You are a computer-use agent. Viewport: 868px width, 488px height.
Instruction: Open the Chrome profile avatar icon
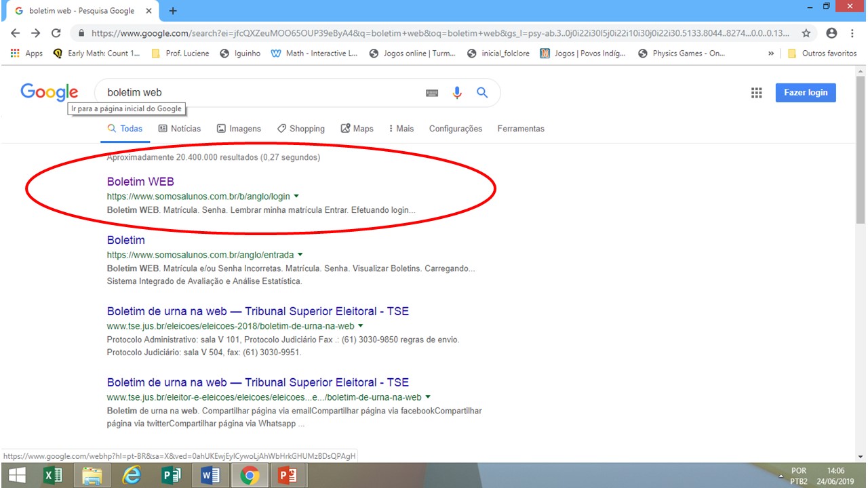click(x=831, y=33)
